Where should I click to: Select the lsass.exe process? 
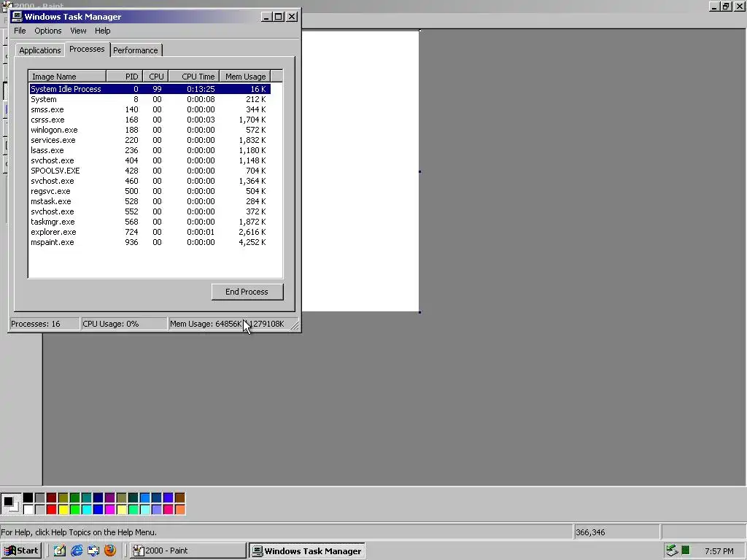tap(150, 150)
